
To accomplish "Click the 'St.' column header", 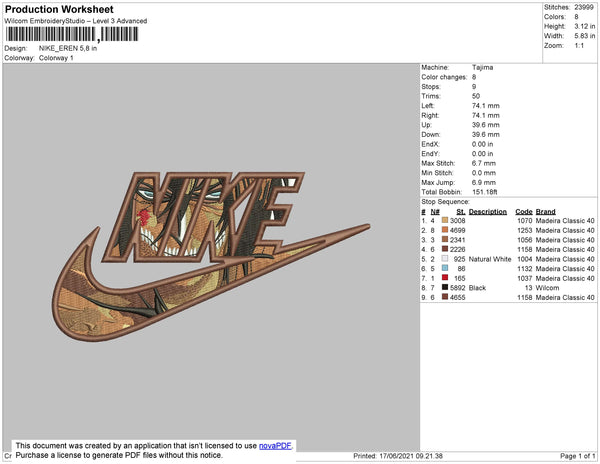I will tap(461, 212).
